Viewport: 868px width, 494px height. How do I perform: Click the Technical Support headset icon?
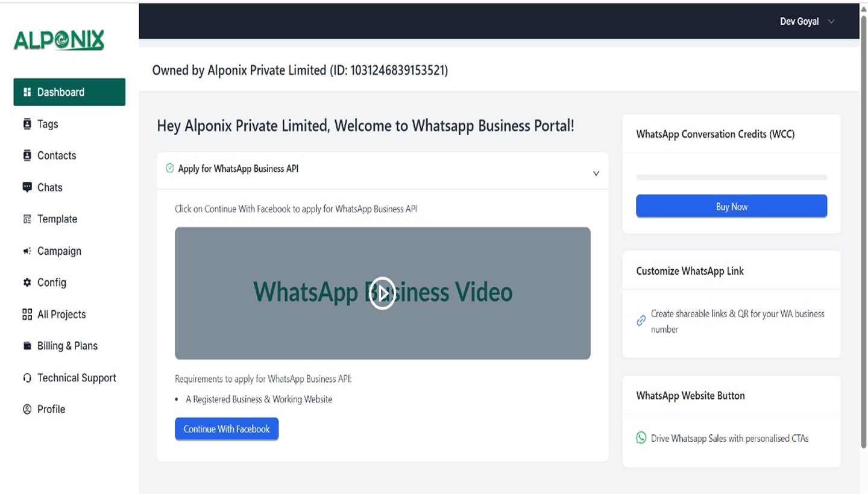[x=27, y=378]
